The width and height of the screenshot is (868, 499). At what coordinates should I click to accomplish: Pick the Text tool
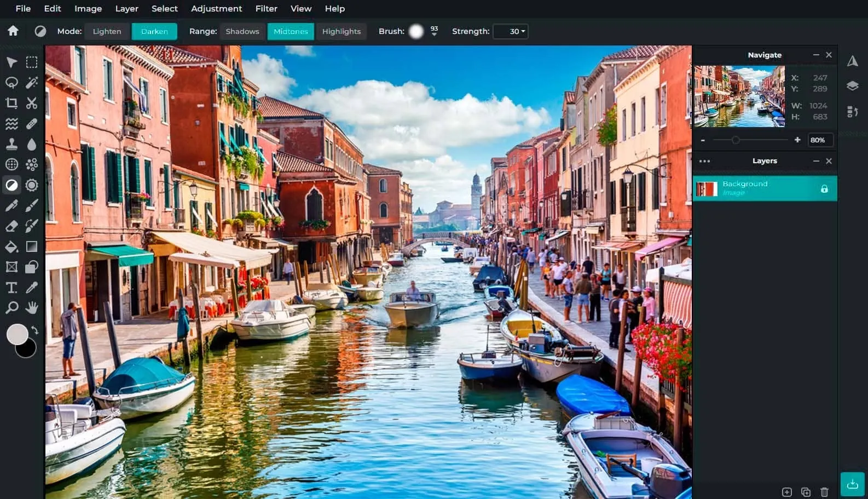[x=11, y=288]
